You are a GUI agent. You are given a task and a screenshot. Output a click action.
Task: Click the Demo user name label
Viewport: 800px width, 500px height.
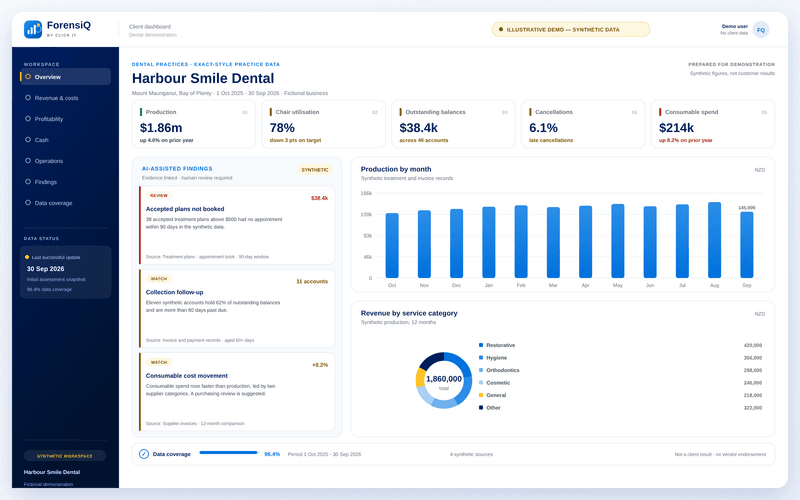(735, 26)
